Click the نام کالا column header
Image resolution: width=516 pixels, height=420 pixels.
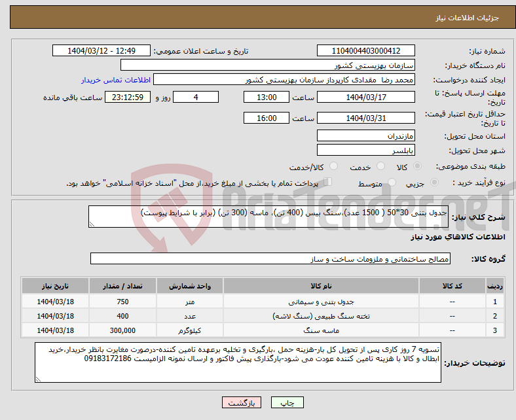tap(321, 286)
